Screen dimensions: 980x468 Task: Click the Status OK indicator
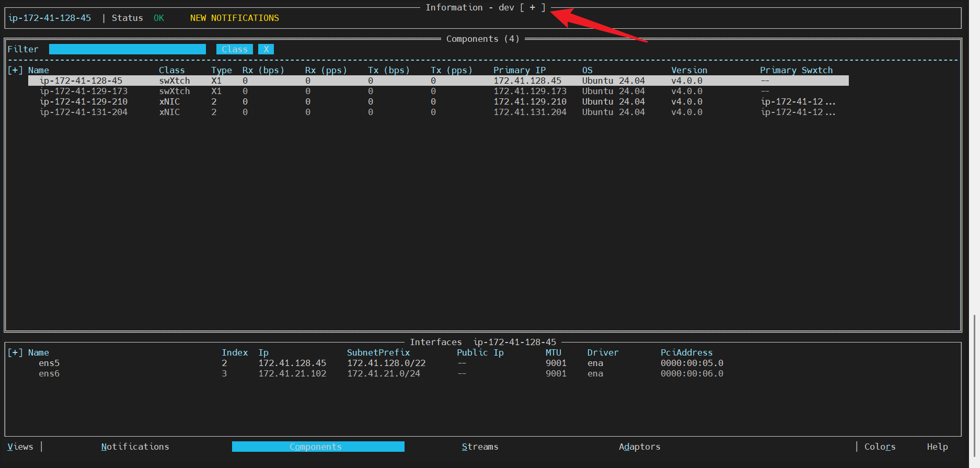pos(159,18)
